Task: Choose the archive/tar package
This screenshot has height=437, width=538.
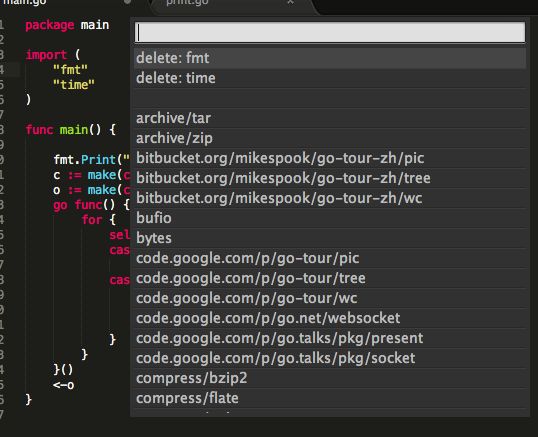Action: [330, 118]
